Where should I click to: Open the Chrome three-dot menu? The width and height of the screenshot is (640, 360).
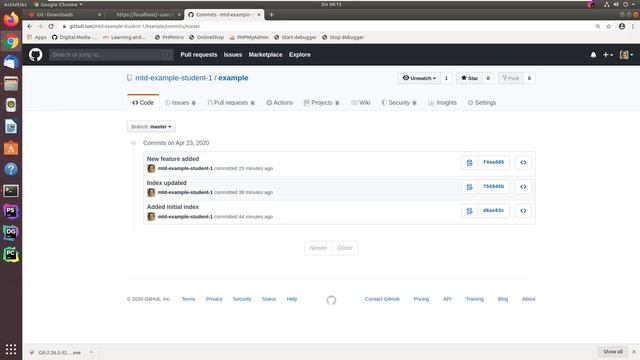point(633,26)
